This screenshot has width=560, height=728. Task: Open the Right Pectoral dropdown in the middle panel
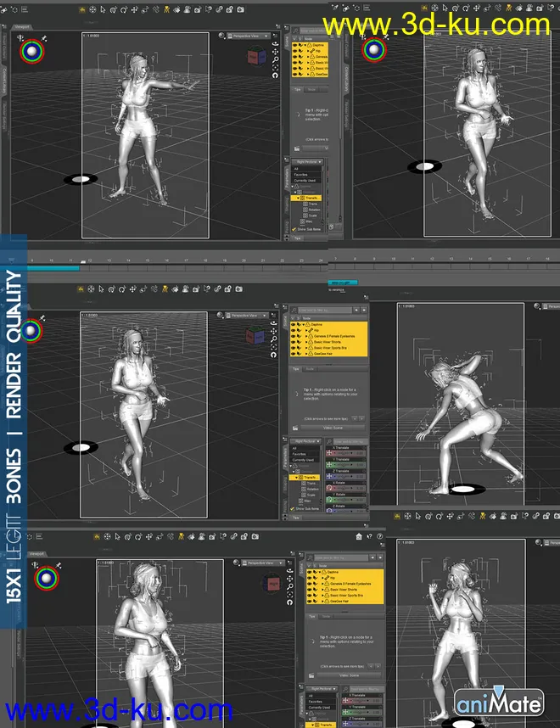click(307, 441)
